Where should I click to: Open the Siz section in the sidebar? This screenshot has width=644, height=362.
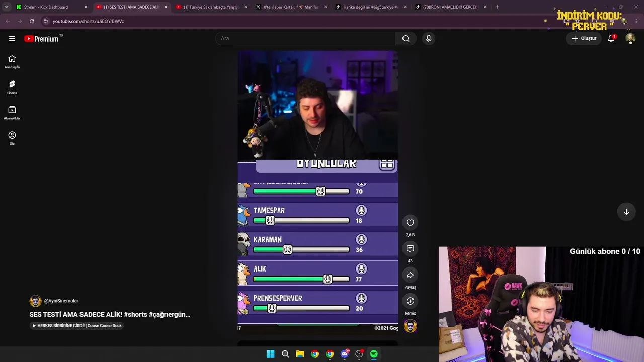click(12, 138)
